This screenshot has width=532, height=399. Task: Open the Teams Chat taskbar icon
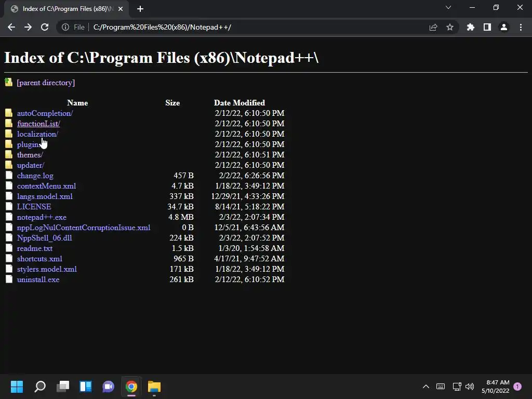(x=108, y=387)
